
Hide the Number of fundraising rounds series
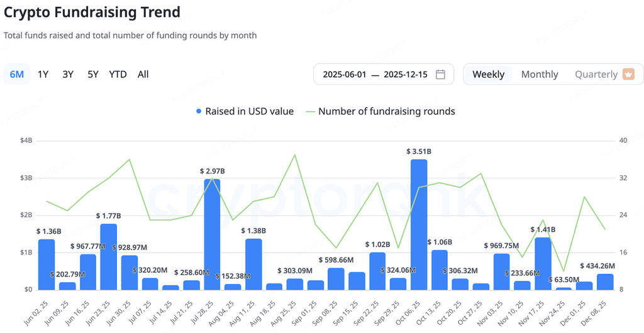click(387, 111)
